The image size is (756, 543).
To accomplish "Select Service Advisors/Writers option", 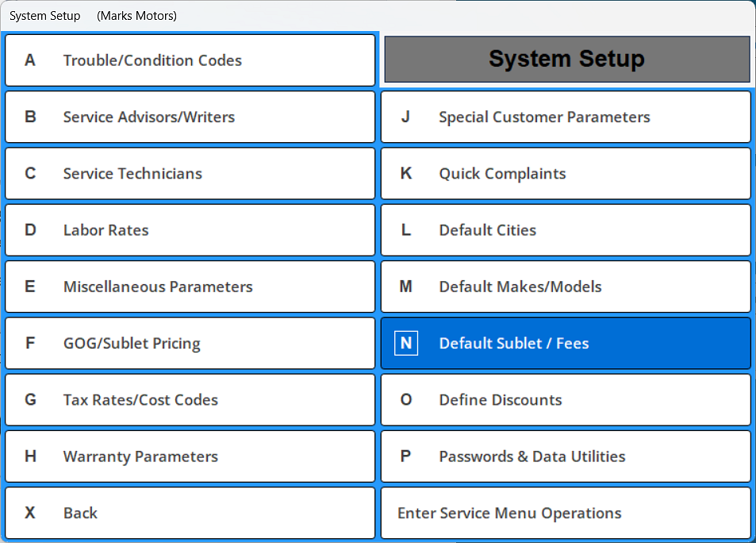I will pos(189,116).
